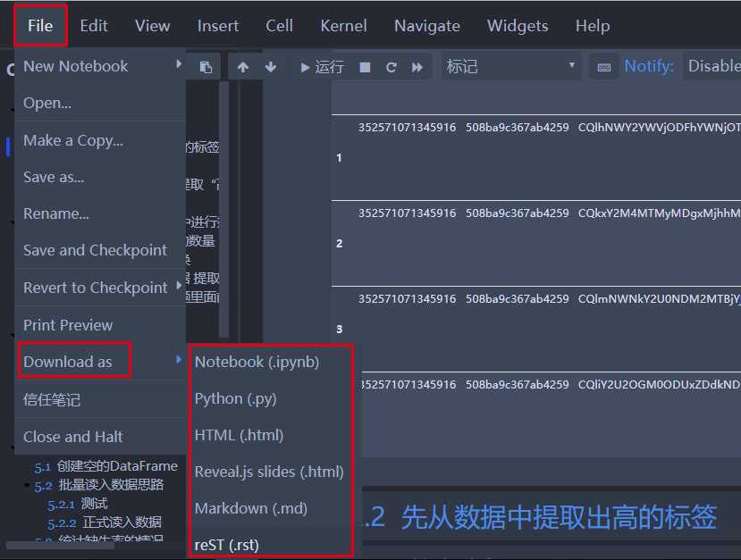Open the keyboard shortcuts command palette icon
This screenshot has height=560, width=741.
[602, 66]
